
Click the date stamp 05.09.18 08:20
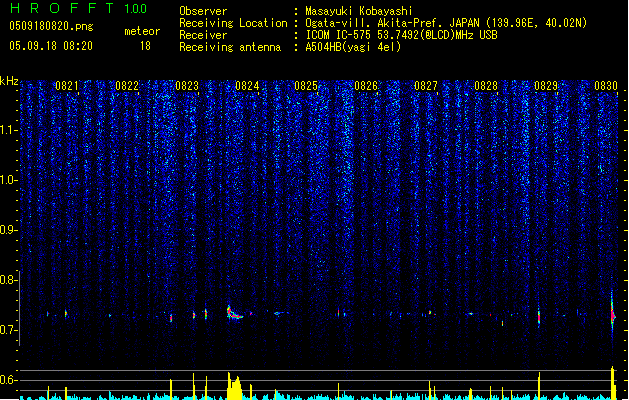(51, 46)
